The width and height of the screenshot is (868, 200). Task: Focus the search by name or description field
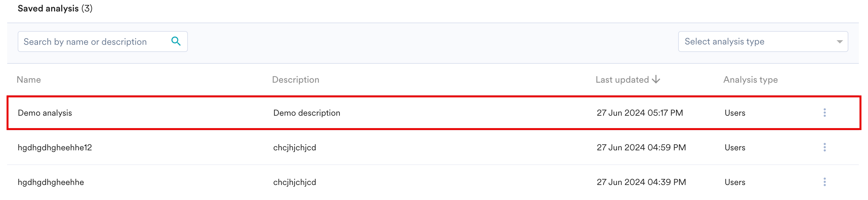(x=94, y=42)
